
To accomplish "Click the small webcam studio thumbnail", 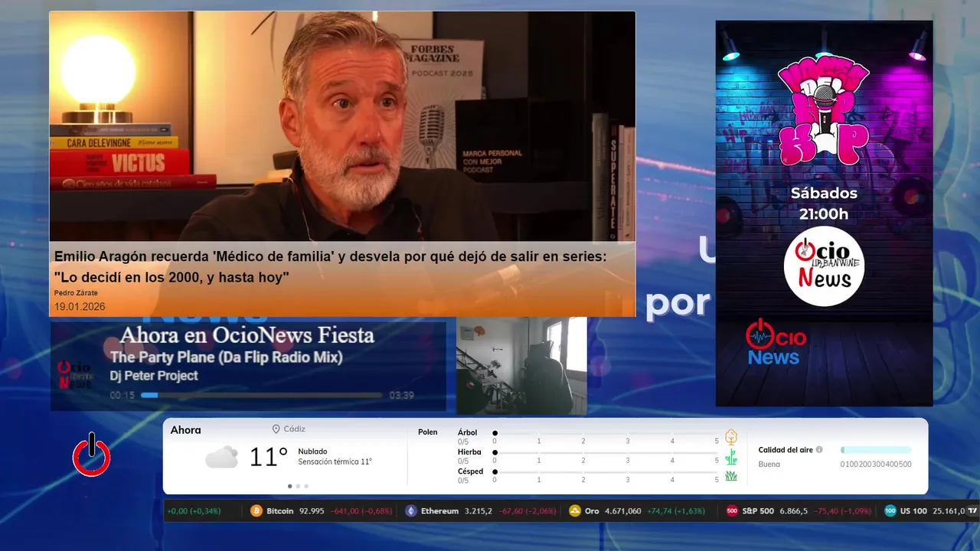I will pyautogui.click(x=521, y=366).
